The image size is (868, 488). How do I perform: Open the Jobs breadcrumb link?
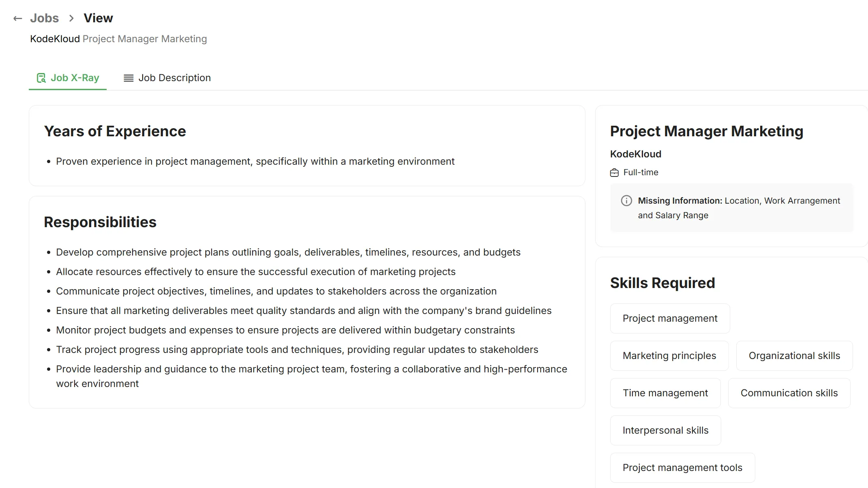[45, 18]
